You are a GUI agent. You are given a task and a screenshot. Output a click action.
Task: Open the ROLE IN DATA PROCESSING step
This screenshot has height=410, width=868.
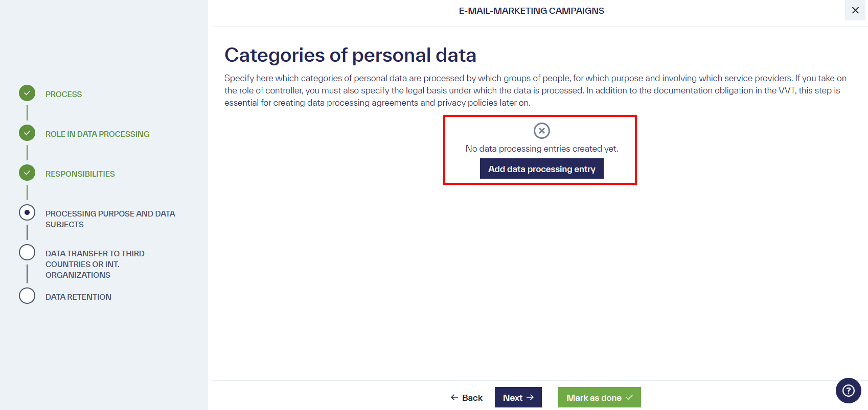97,134
